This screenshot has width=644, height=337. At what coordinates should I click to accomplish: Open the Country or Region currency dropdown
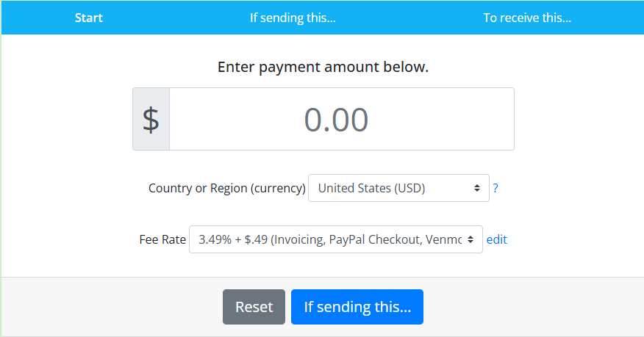click(398, 188)
